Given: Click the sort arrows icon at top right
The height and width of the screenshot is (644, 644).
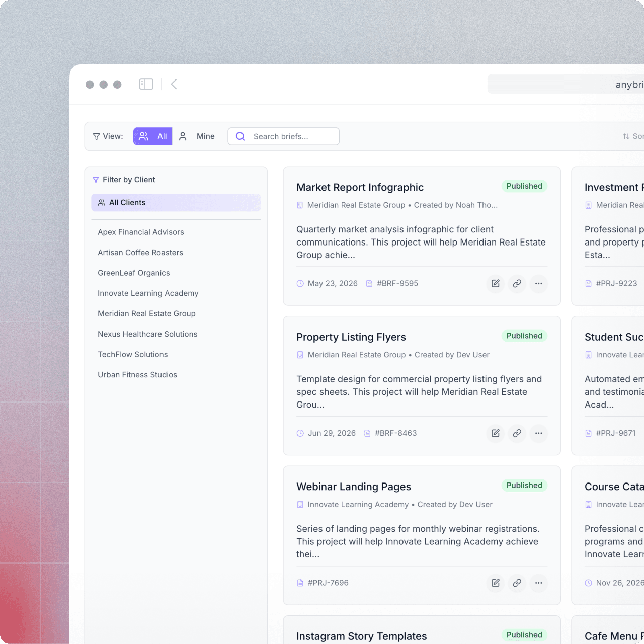Looking at the screenshot, I should [625, 136].
